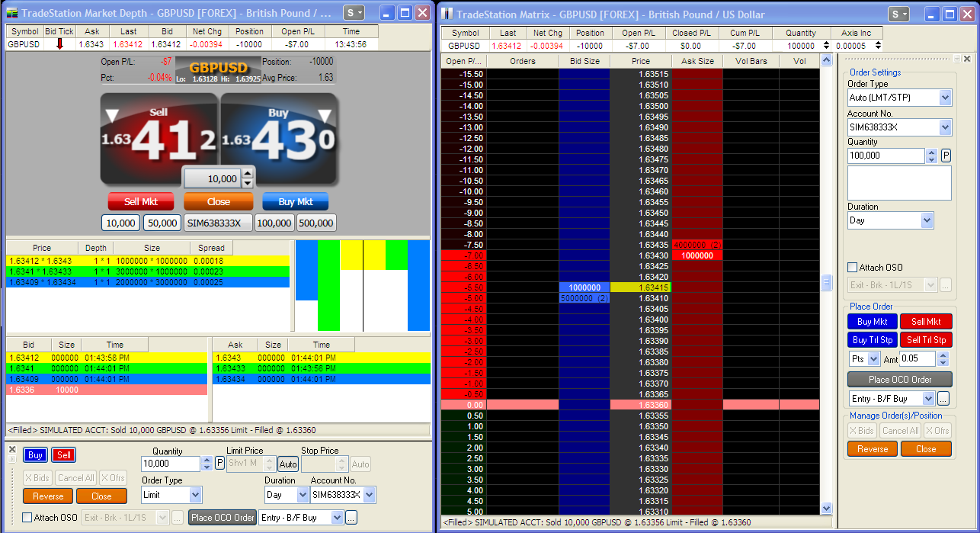Click Amt field showing 0.05
The image size is (980, 533).
(x=918, y=358)
